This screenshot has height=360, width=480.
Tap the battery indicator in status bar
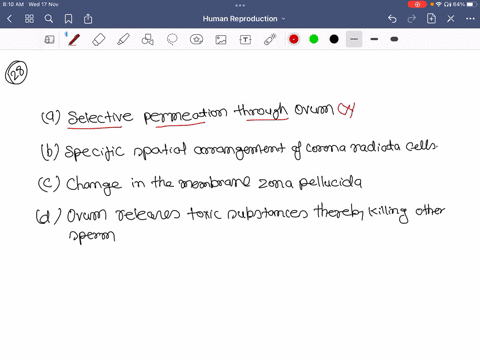pyautogui.click(x=472, y=4)
